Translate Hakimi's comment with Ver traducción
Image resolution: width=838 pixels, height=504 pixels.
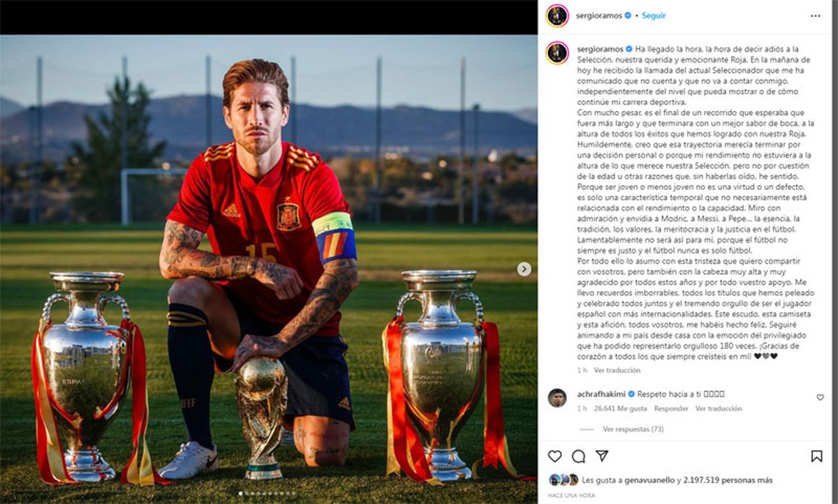(719, 408)
